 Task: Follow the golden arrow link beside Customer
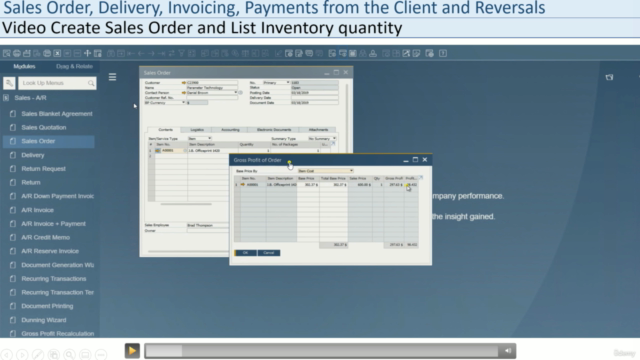pos(184,83)
